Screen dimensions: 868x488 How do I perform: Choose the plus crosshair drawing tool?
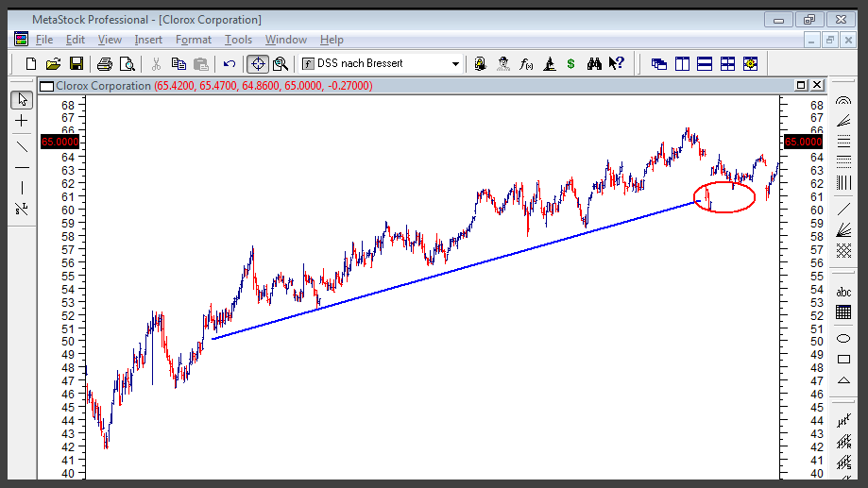pyautogui.click(x=22, y=121)
